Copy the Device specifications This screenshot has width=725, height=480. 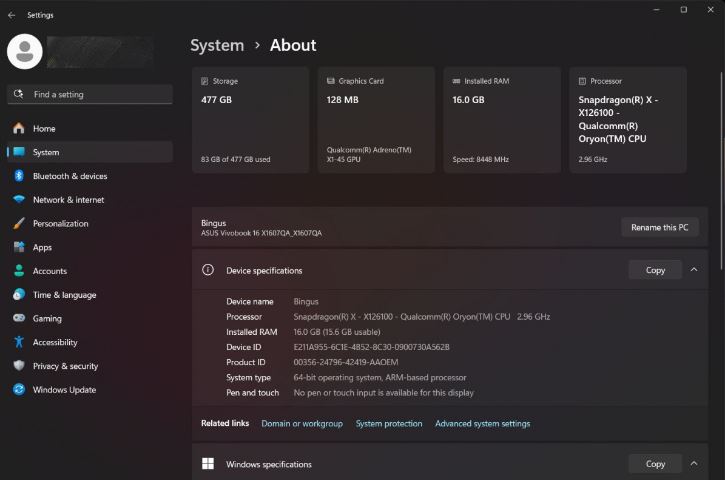[x=655, y=270]
